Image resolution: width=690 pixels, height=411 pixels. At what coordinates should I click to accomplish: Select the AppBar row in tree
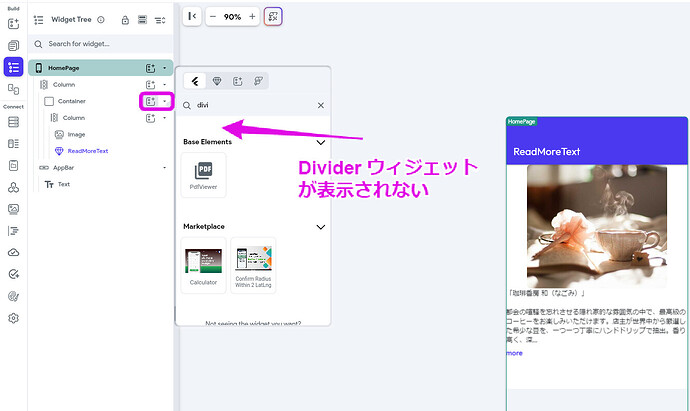coord(63,168)
